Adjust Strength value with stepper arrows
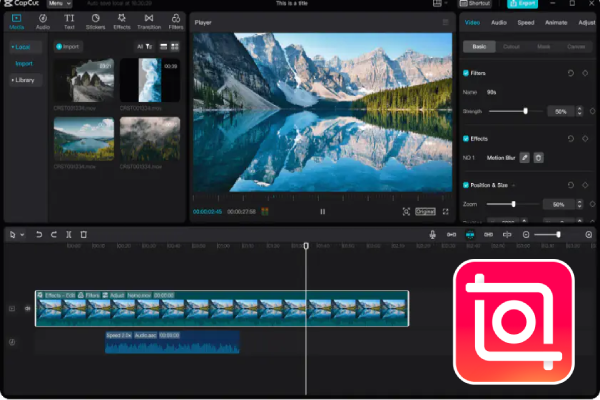Screen dimensions: 600x400 point(579,111)
